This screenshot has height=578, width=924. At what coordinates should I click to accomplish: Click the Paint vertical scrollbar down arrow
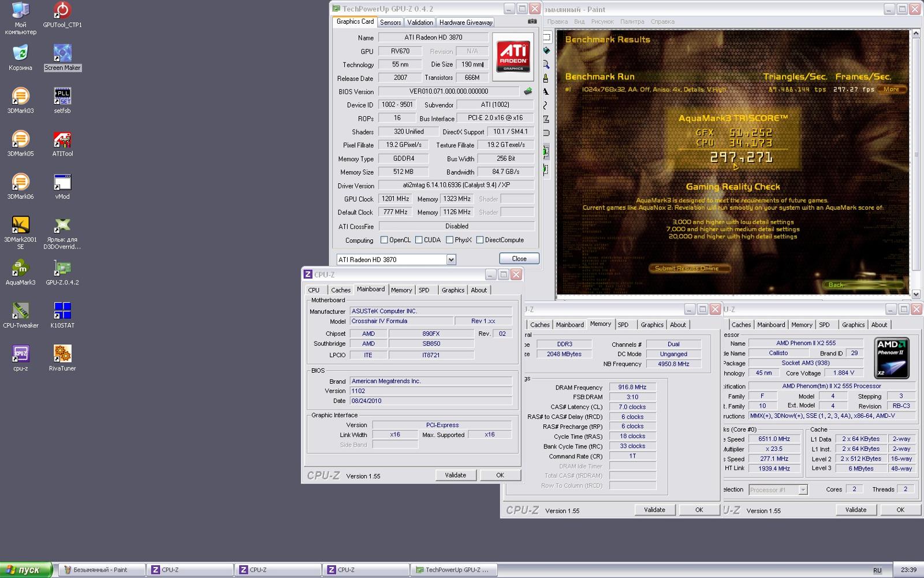pos(915,294)
